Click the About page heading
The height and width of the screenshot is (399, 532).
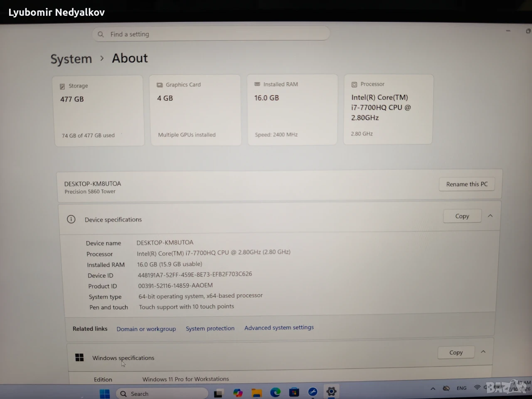click(x=130, y=58)
